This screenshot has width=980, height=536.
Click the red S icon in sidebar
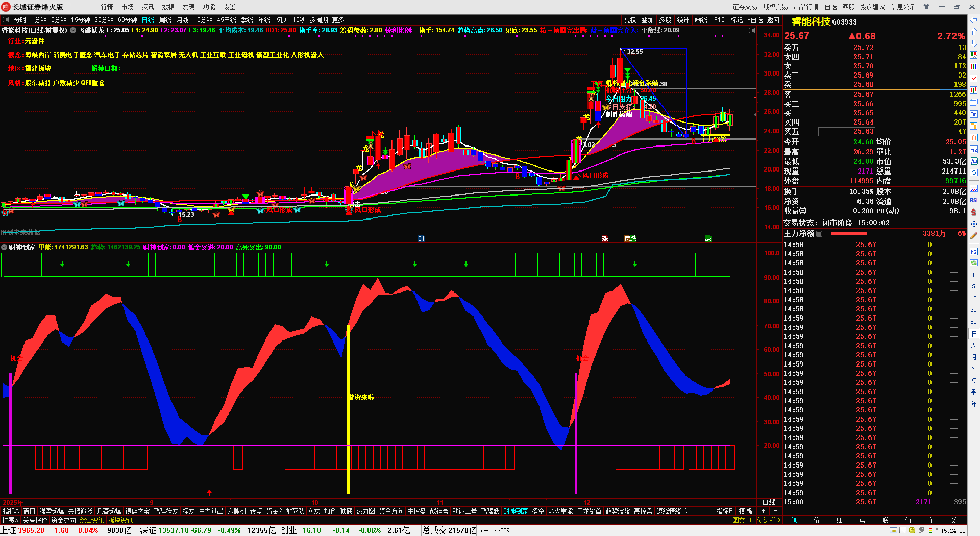tap(974, 212)
